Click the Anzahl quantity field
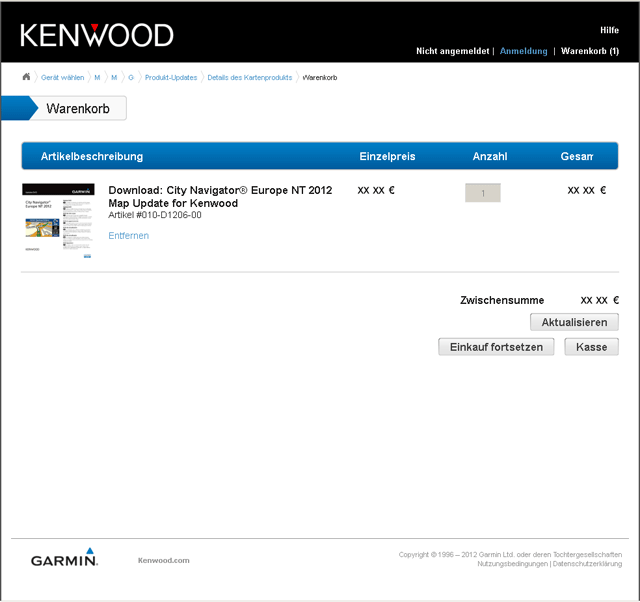 tap(482, 193)
